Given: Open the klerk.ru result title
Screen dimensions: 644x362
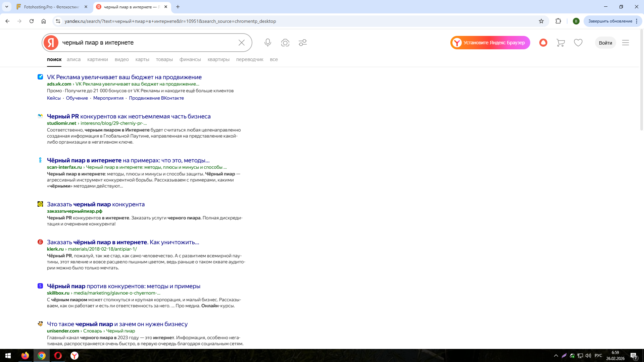Looking at the screenshot, I should click(x=123, y=242).
